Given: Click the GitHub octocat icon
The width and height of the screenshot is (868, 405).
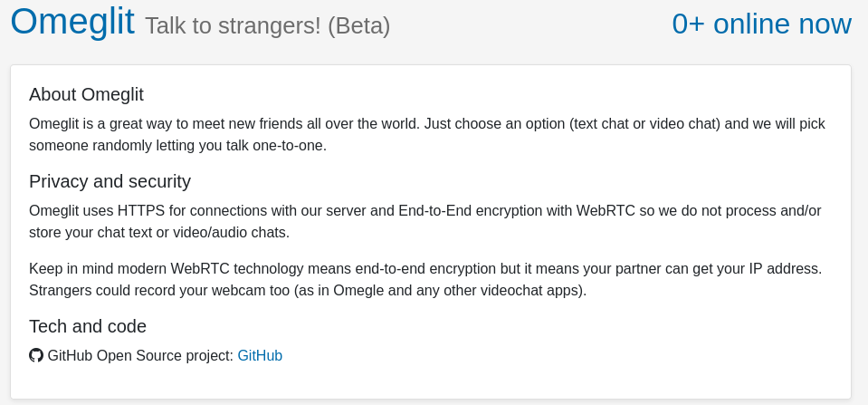Looking at the screenshot, I should point(36,355).
